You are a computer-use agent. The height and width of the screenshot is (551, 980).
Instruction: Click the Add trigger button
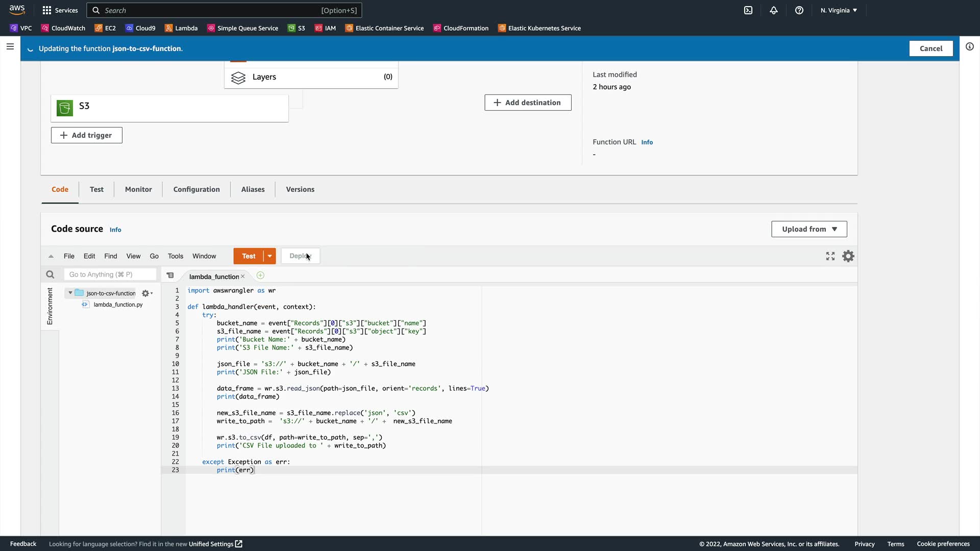[x=86, y=135]
